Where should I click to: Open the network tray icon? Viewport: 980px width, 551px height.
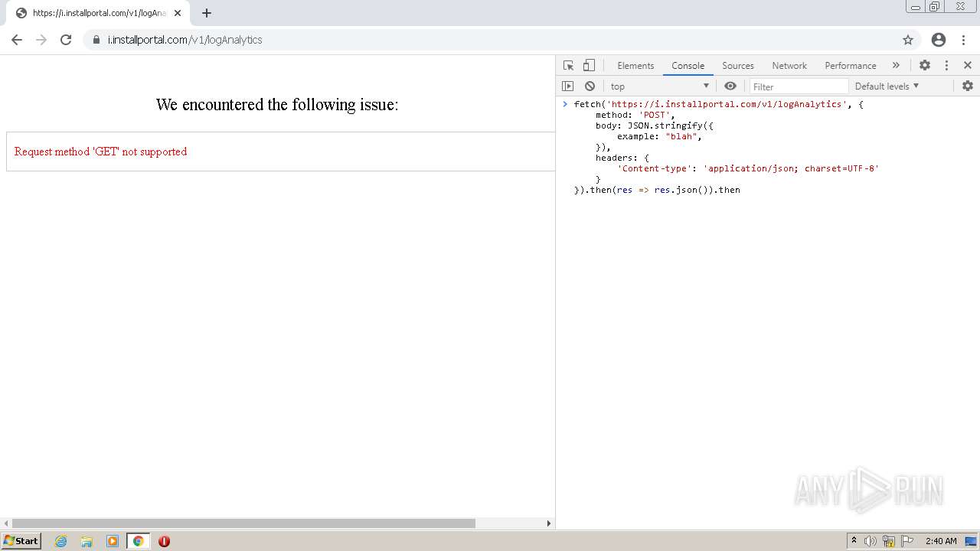coord(889,541)
